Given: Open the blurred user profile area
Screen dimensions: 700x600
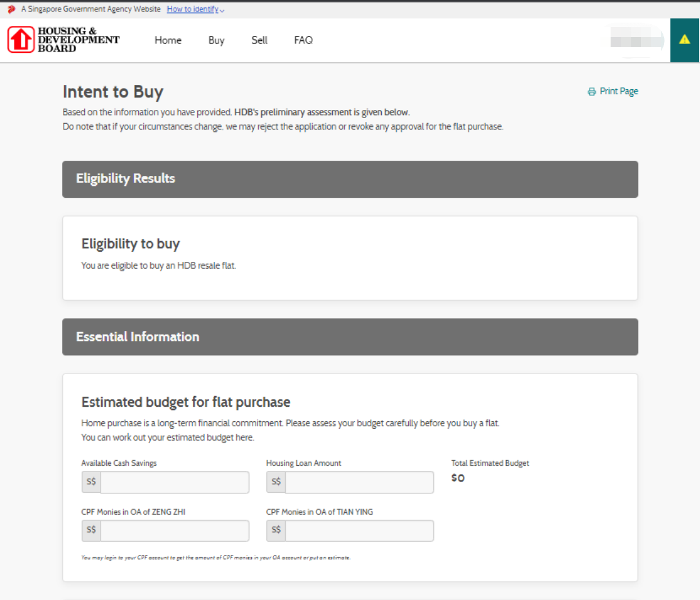Looking at the screenshot, I should pyautogui.click(x=636, y=41).
